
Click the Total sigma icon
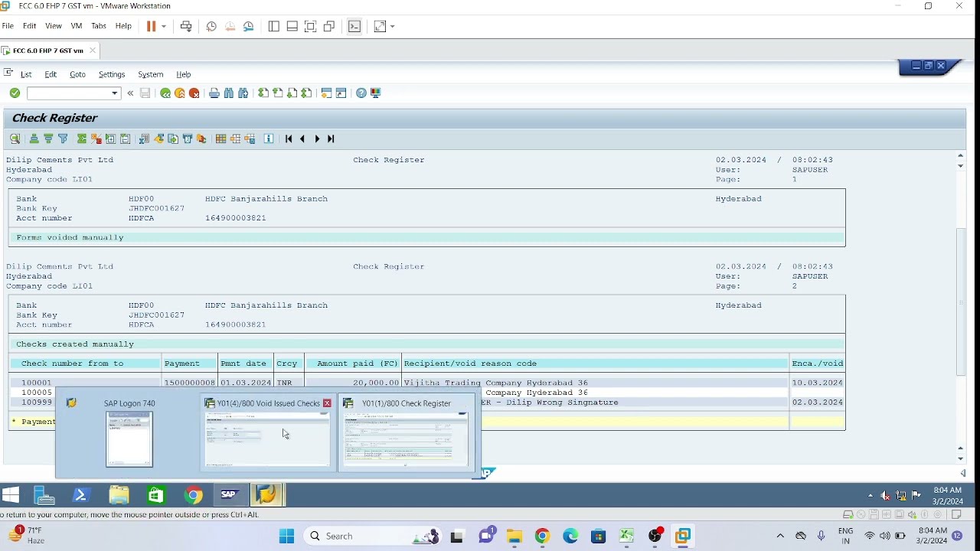tap(82, 139)
